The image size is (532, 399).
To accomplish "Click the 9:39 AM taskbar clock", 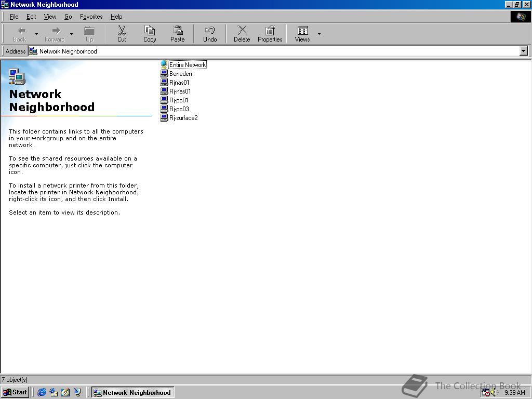I will (515, 393).
